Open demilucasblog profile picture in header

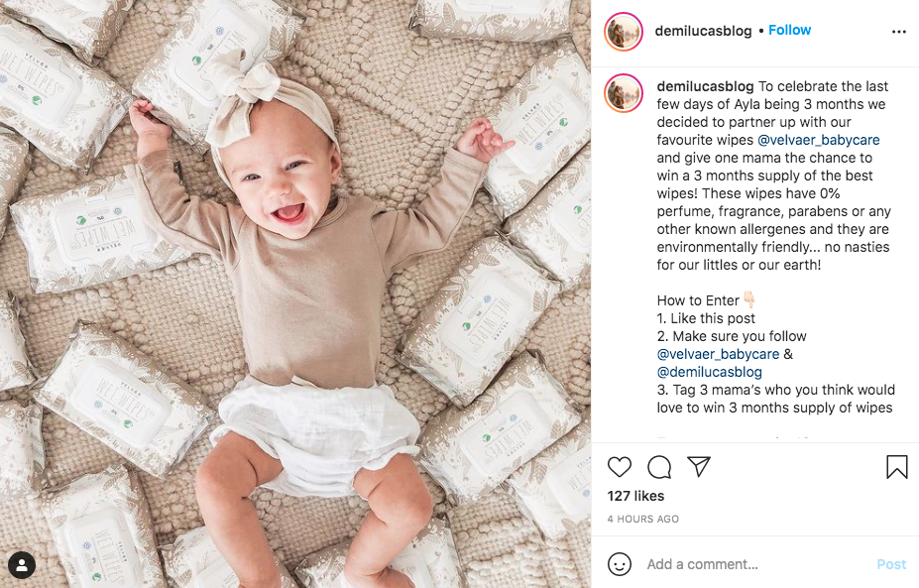pos(624,31)
